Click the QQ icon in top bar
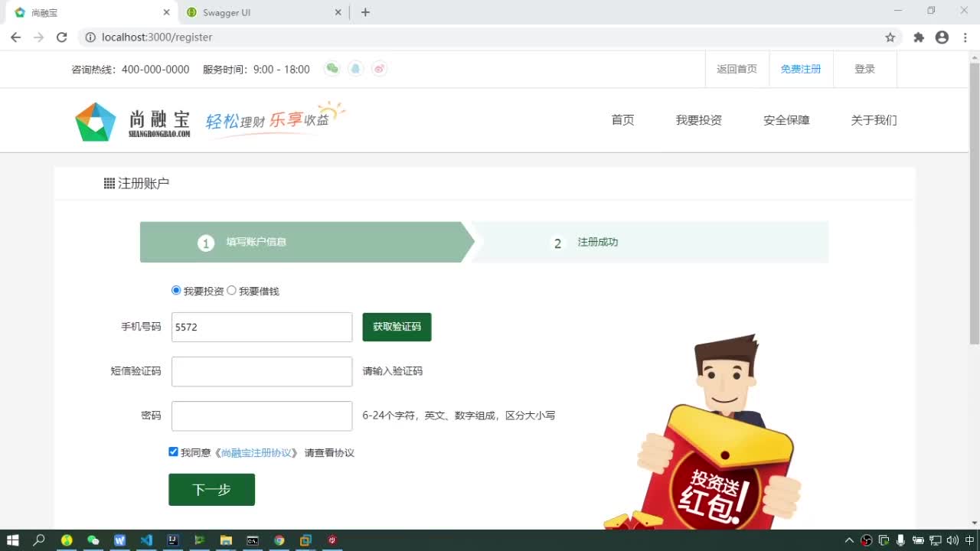980x551 pixels. coord(355,69)
